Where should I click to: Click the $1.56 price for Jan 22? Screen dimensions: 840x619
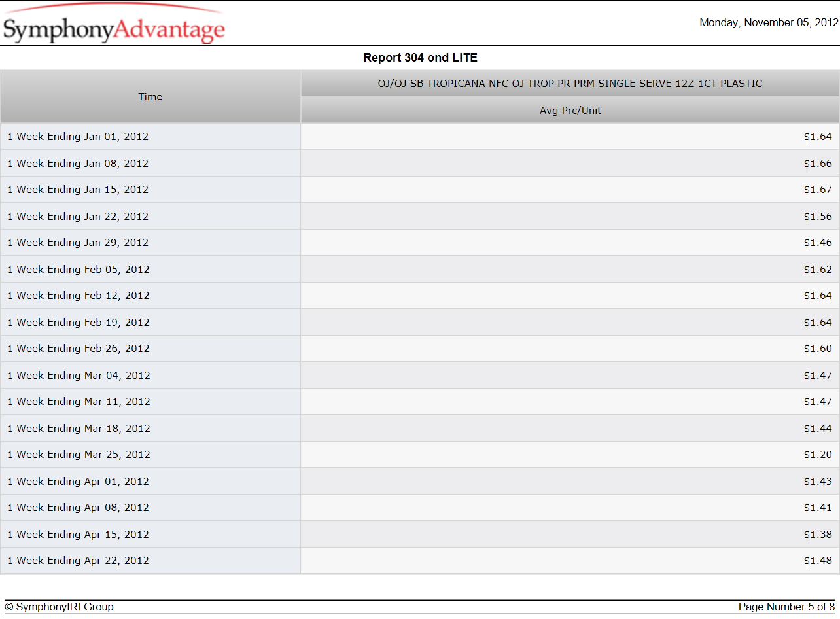click(x=818, y=217)
